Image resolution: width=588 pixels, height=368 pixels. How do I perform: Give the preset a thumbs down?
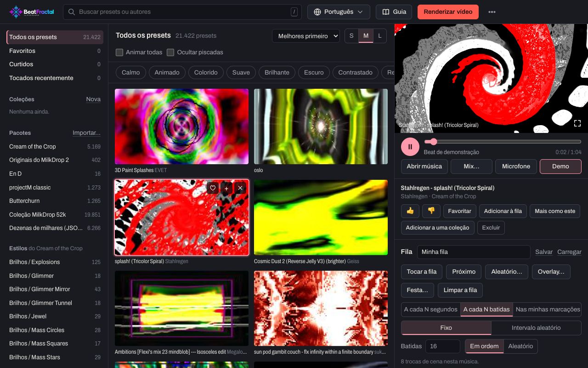431,211
